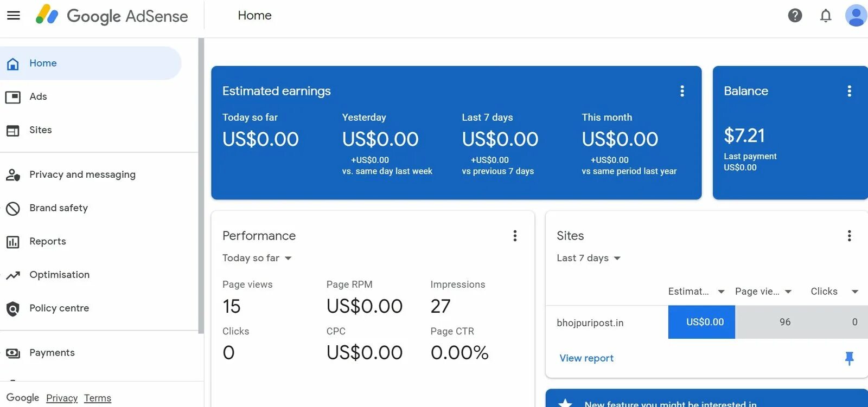Open Balance card three-dot menu
The width and height of the screenshot is (868, 407).
click(849, 91)
